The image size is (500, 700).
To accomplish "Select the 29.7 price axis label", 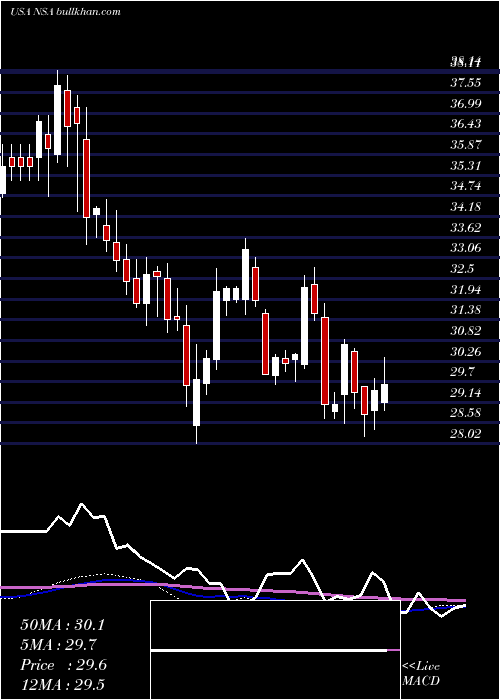I will click(462, 372).
